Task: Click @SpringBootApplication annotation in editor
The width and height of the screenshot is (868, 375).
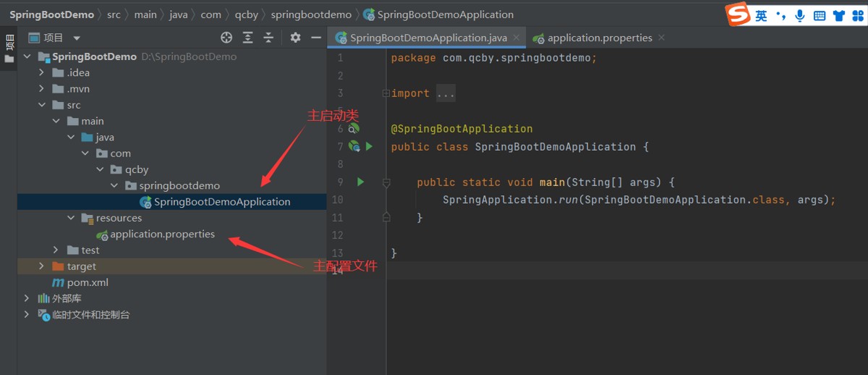Action: coord(461,129)
